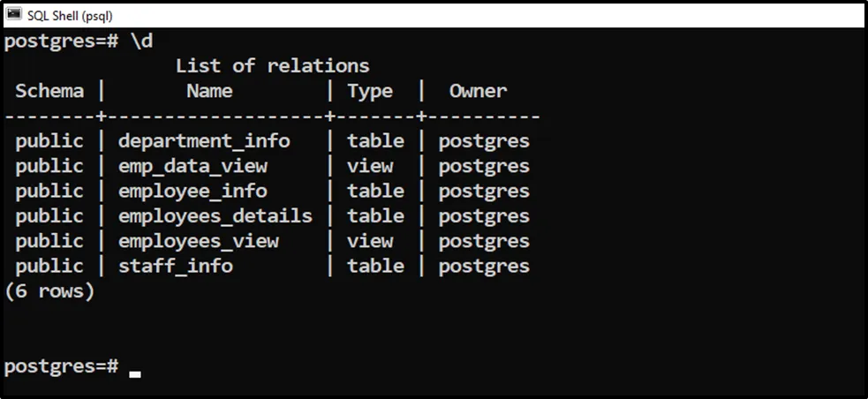Click the emp_data_view relation name
This screenshot has width=868, height=399.
192,166
